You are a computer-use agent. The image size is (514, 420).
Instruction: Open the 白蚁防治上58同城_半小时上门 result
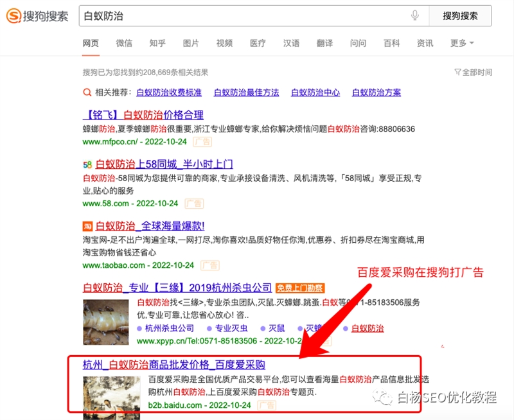[x=164, y=164]
